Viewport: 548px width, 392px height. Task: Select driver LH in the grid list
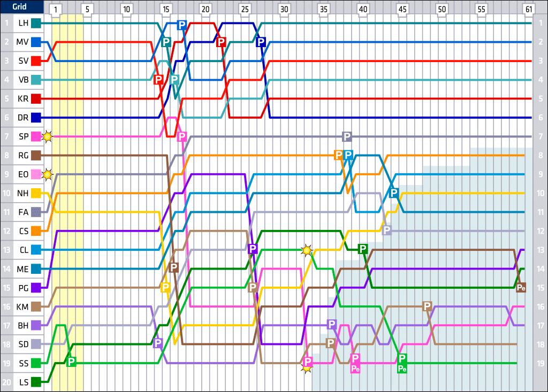(x=24, y=23)
